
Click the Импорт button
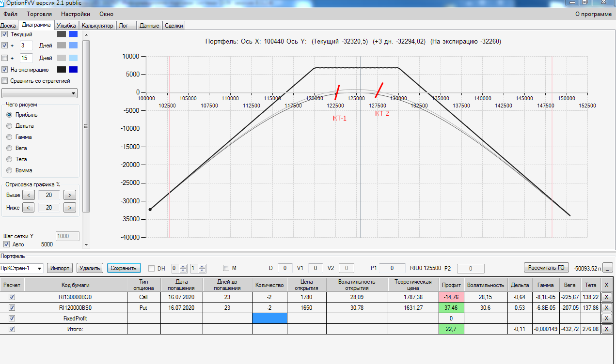(60, 268)
